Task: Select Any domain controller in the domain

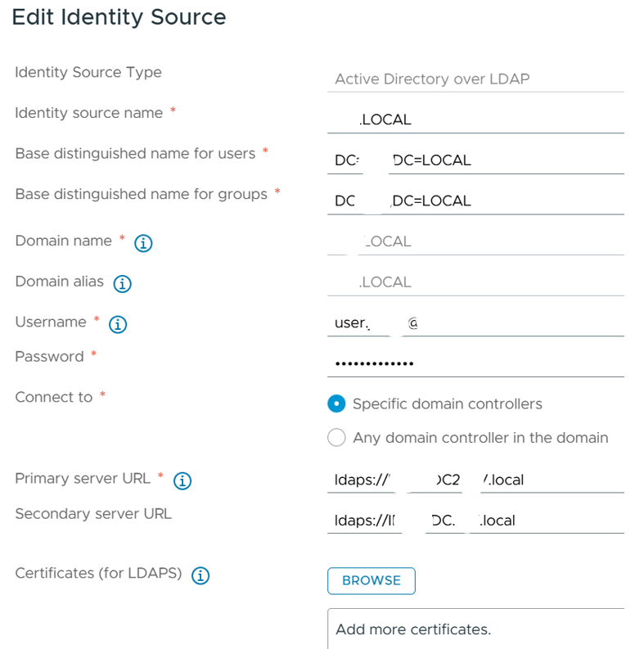Action: click(x=336, y=438)
